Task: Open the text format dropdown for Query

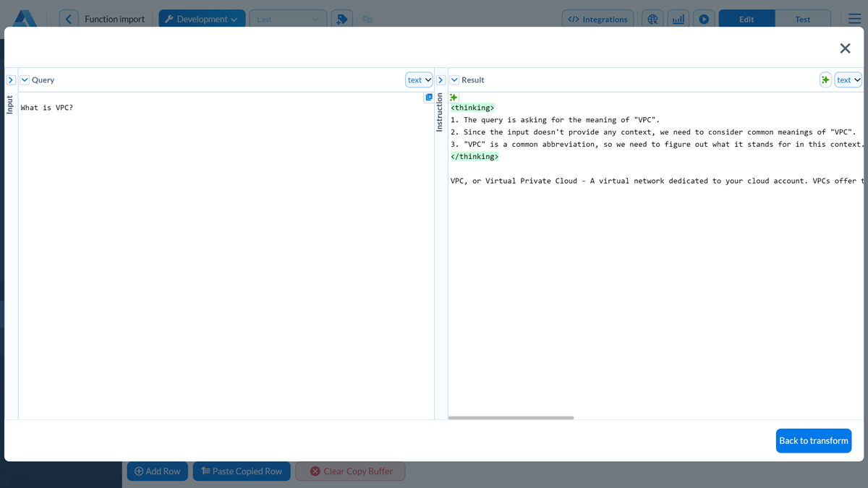Action: 418,80
